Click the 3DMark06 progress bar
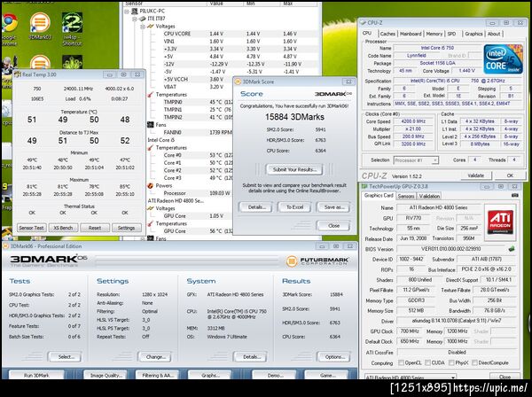 point(186,261)
